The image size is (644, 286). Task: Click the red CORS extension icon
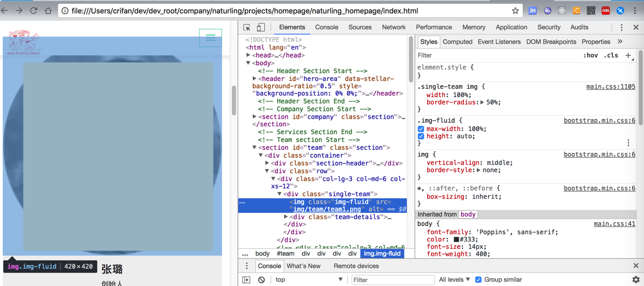(x=605, y=10)
